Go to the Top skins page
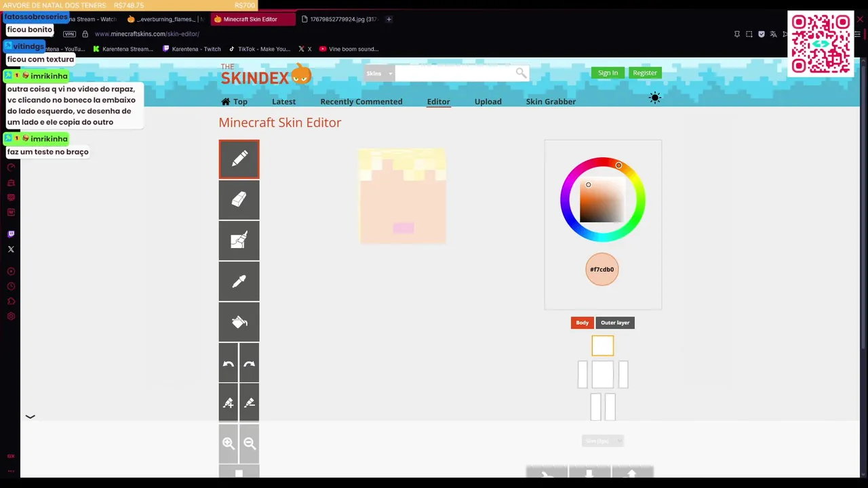This screenshot has height=488, width=868. (x=234, y=102)
